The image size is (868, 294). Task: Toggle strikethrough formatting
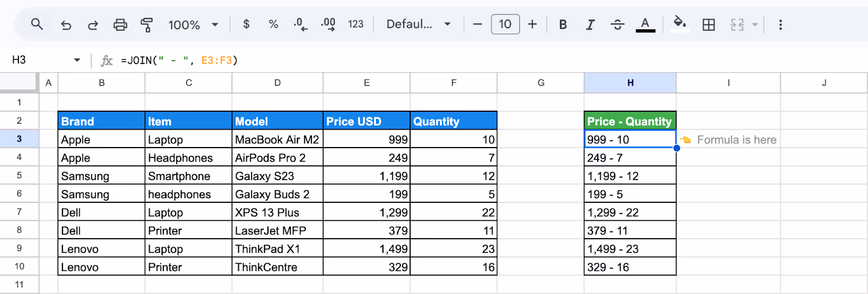click(x=617, y=24)
